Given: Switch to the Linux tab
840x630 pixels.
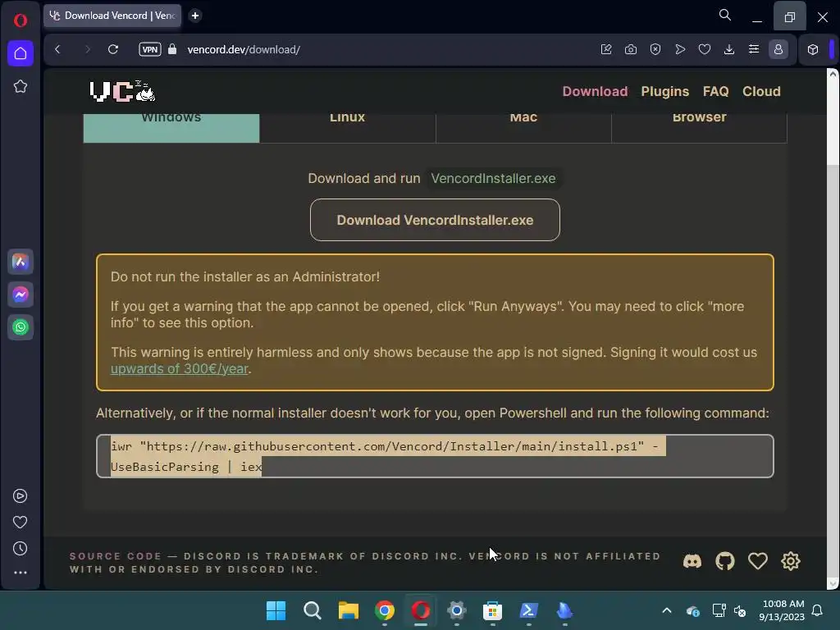Looking at the screenshot, I should coord(348,127).
